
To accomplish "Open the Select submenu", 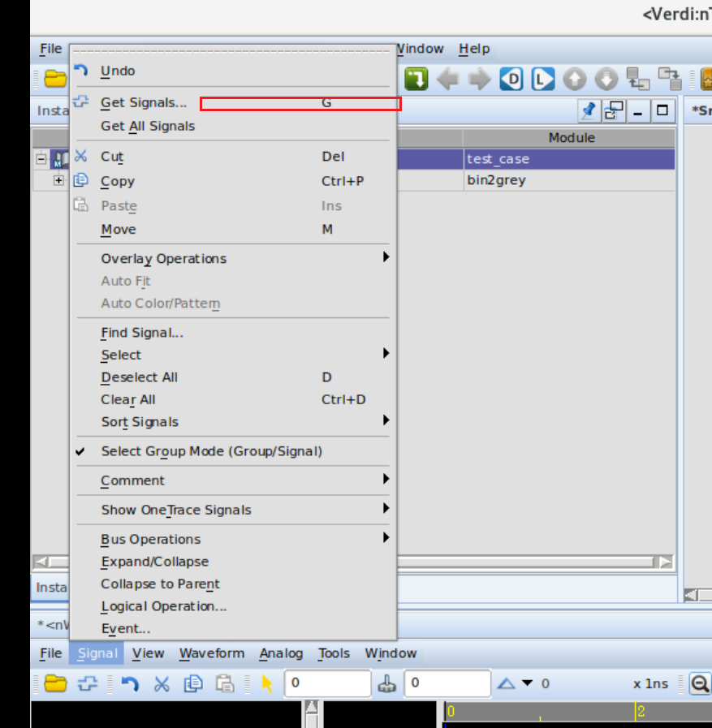I will [x=233, y=355].
